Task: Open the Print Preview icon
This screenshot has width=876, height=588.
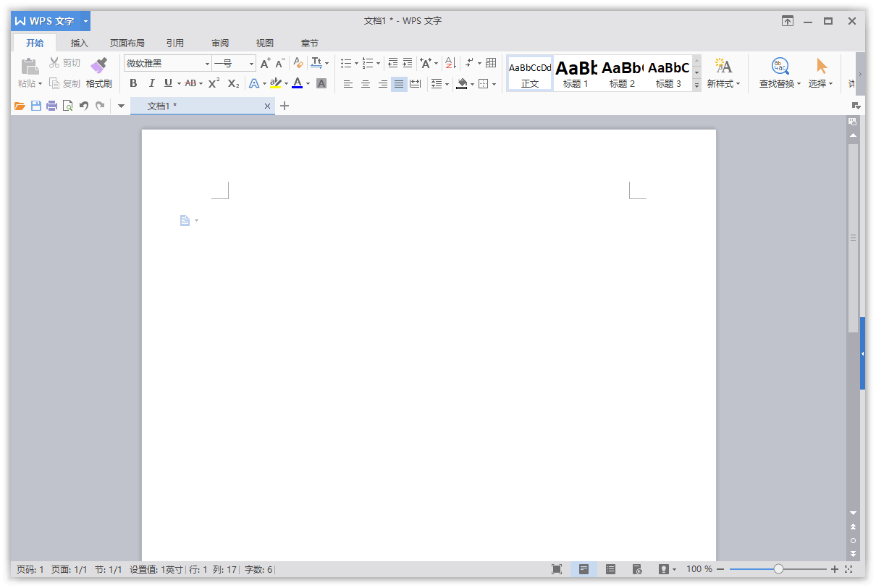Action: point(67,105)
